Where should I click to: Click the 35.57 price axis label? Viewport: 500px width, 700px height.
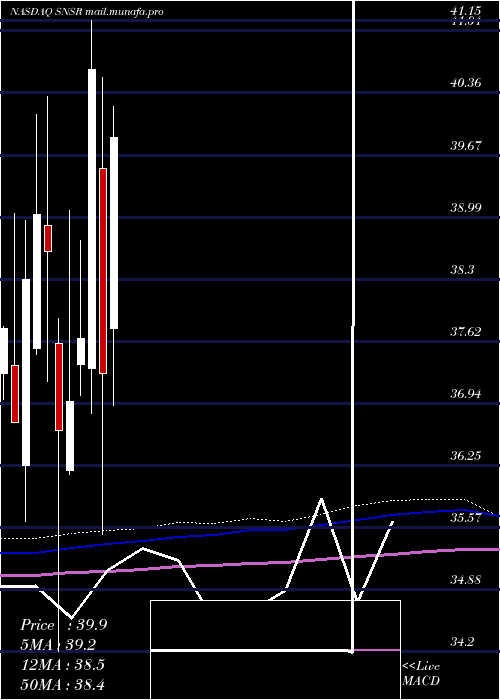tap(466, 518)
